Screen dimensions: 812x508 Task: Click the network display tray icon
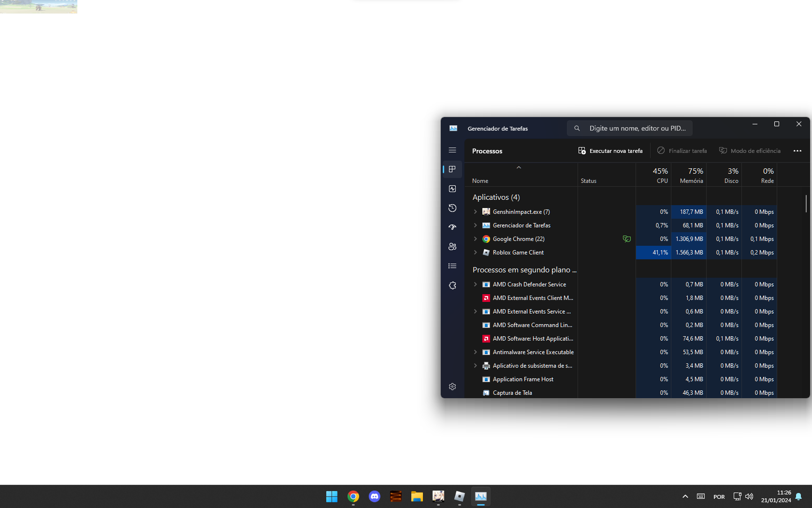[x=737, y=496]
